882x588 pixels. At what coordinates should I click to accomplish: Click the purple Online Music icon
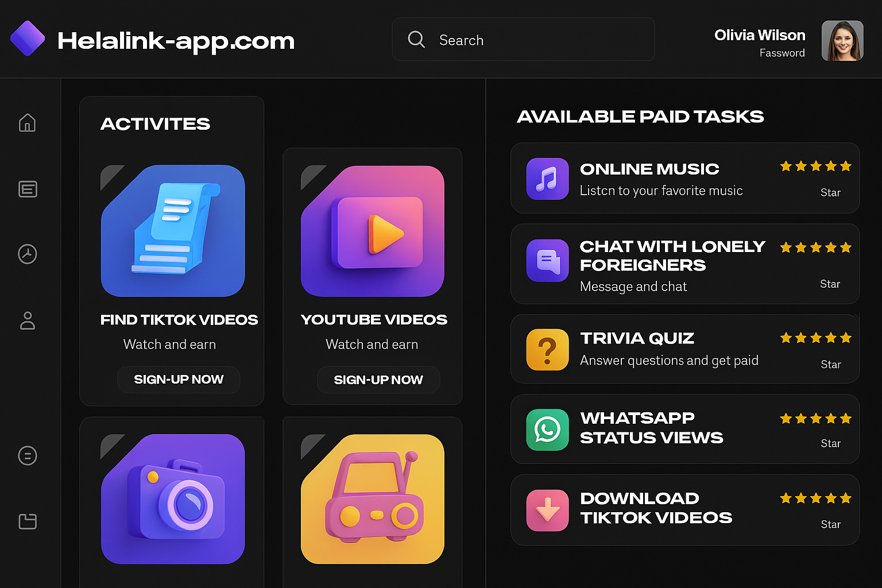[547, 179]
